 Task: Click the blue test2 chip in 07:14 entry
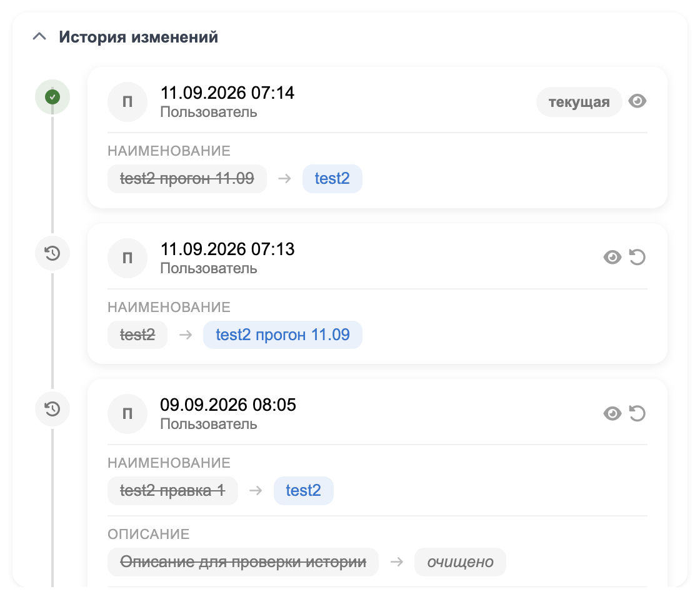332,179
